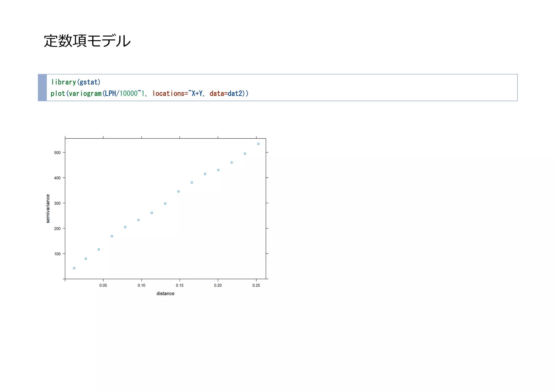Image resolution: width=555 pixels, height=392 pixels.
Task: Click the slide title 定数項モデル
Action: point(87,41)
